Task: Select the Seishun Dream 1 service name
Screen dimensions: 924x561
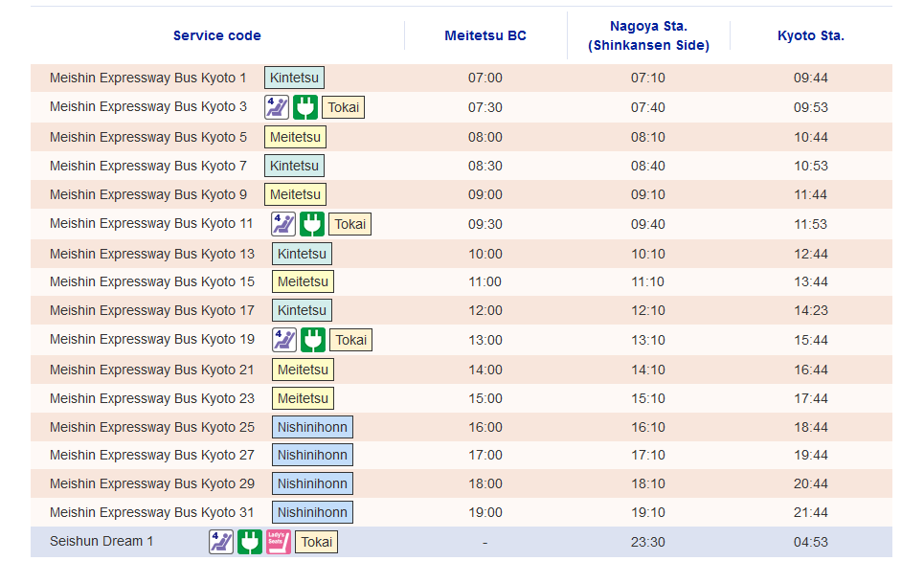Action: pyautogui.click(x=101, y=541)
